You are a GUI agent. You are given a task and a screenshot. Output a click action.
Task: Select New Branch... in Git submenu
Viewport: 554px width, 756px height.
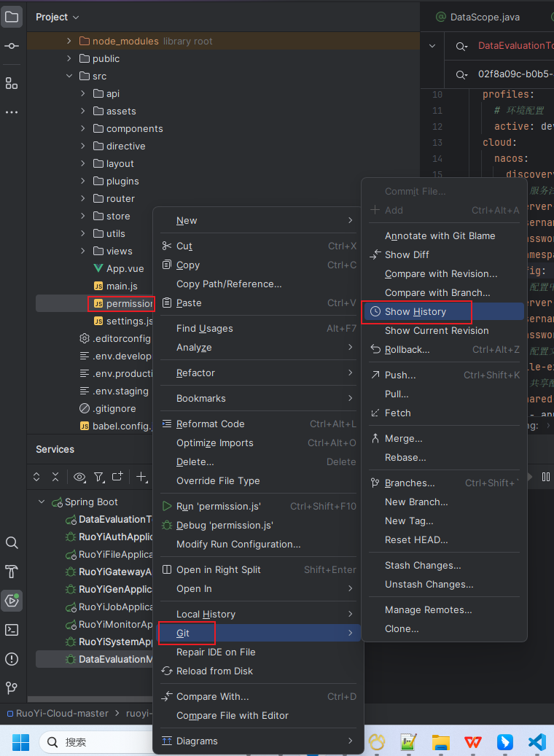tap(444, 502)
